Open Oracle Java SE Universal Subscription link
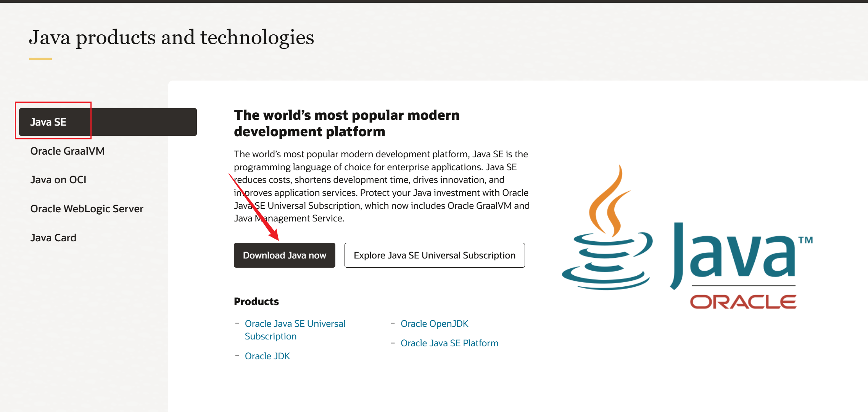The width and height of the screenshot is (868, 412). tap(295, 330)
